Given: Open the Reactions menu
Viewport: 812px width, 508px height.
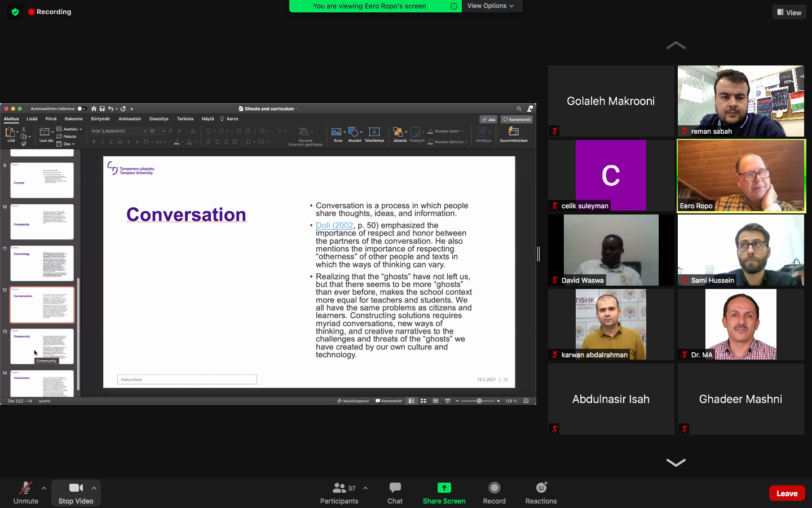Looking at the screenshot, I should (541, 492).
